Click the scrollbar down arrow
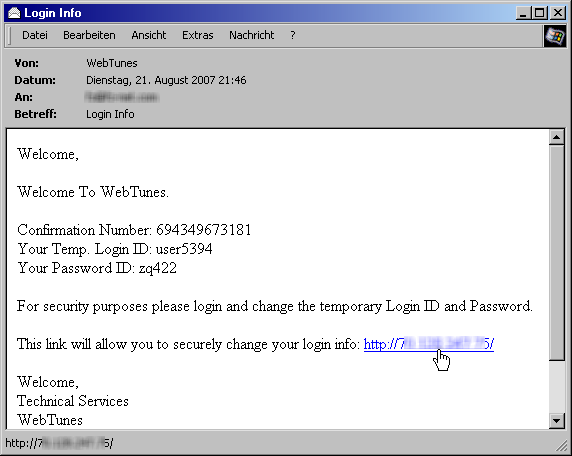This screenshot has width=572, height=456. [556, 421]
